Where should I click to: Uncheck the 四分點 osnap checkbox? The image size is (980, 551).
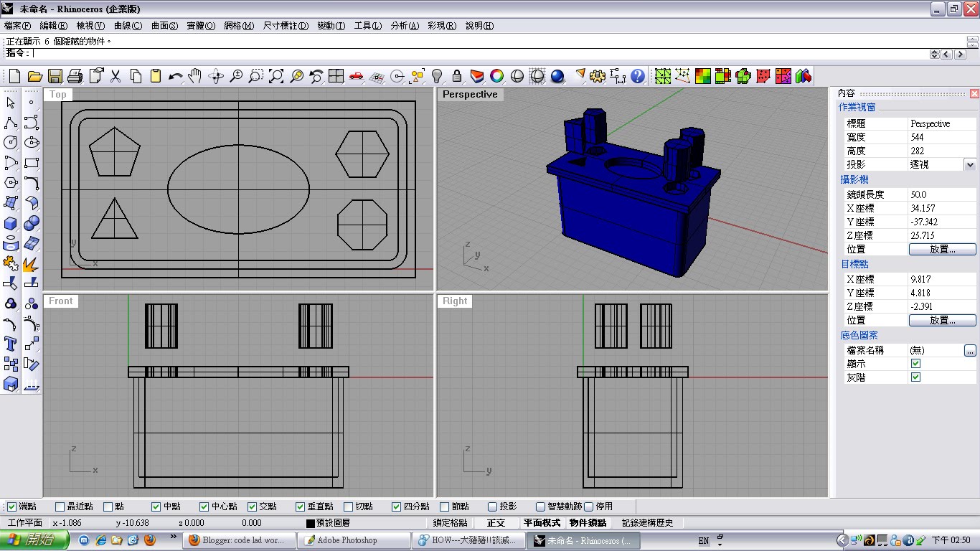point(397,507)
